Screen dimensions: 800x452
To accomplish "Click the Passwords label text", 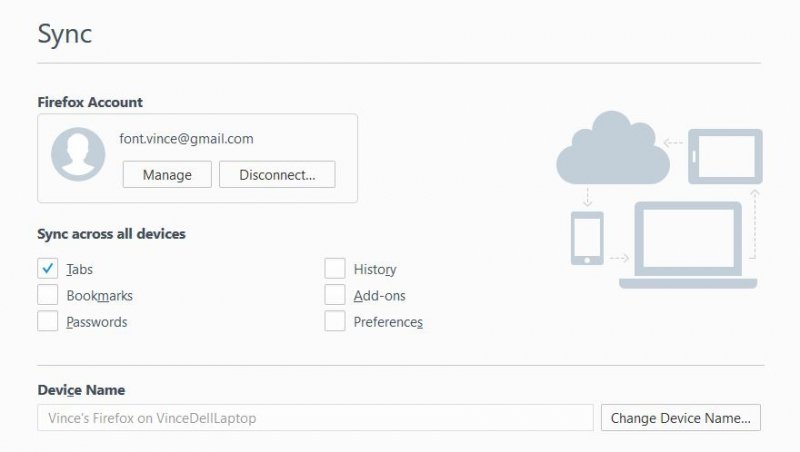I will click(x=97, y=322).
